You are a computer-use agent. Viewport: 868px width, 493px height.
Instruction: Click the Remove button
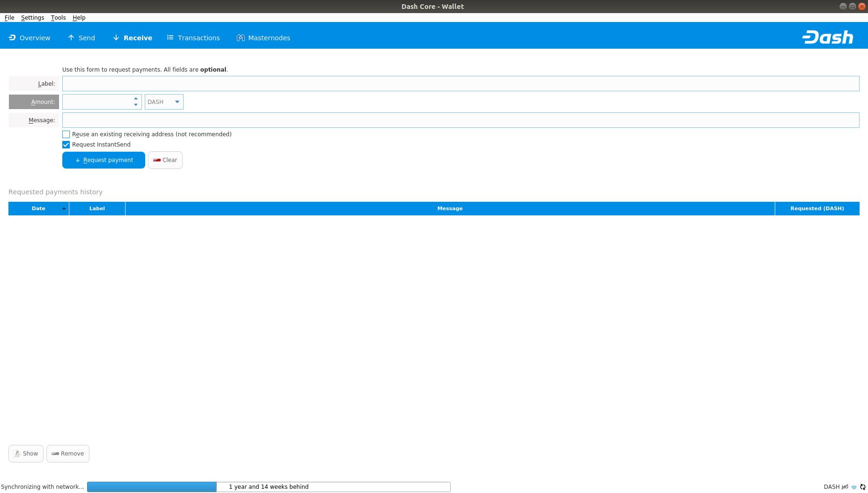pos(68,454)
